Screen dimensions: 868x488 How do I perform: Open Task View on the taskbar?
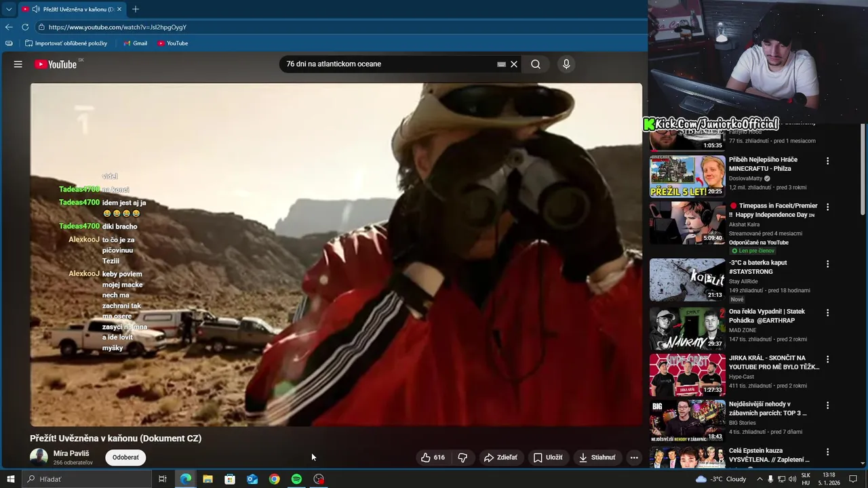point(163,479)
